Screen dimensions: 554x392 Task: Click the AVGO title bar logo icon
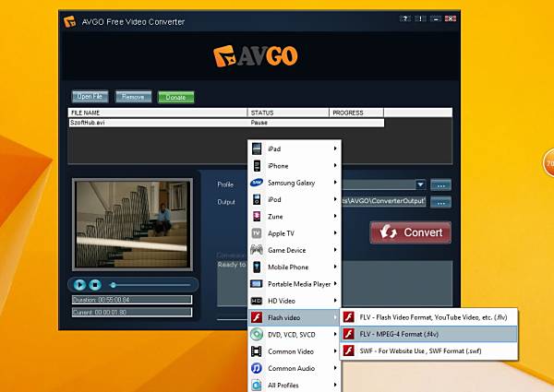coord(69,21)
